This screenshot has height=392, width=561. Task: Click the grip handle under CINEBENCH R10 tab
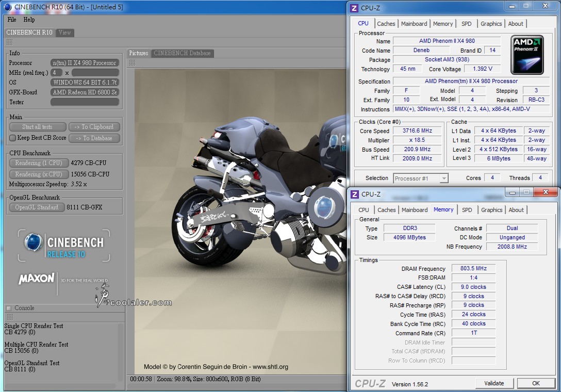click(10, 42)
